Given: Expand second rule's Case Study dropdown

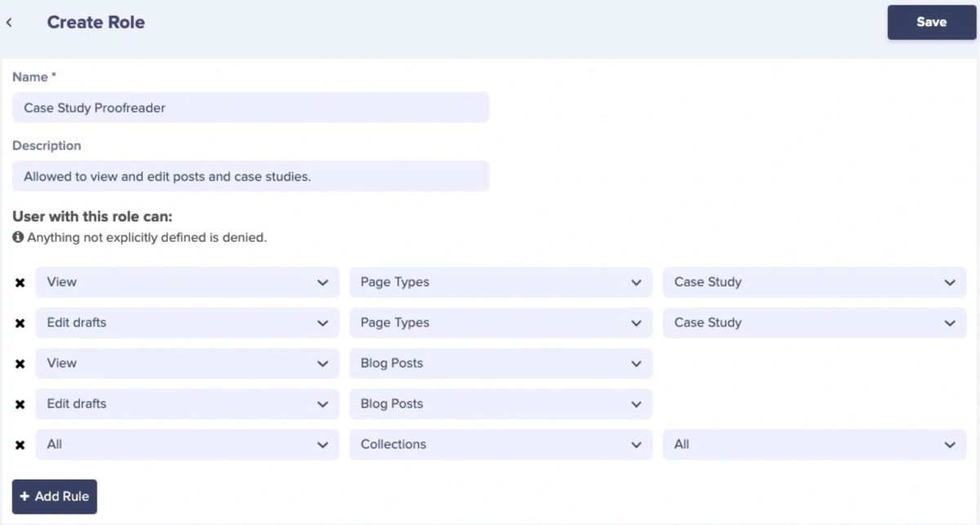Looking at the screenshot, I should click(x=814, y=323).
